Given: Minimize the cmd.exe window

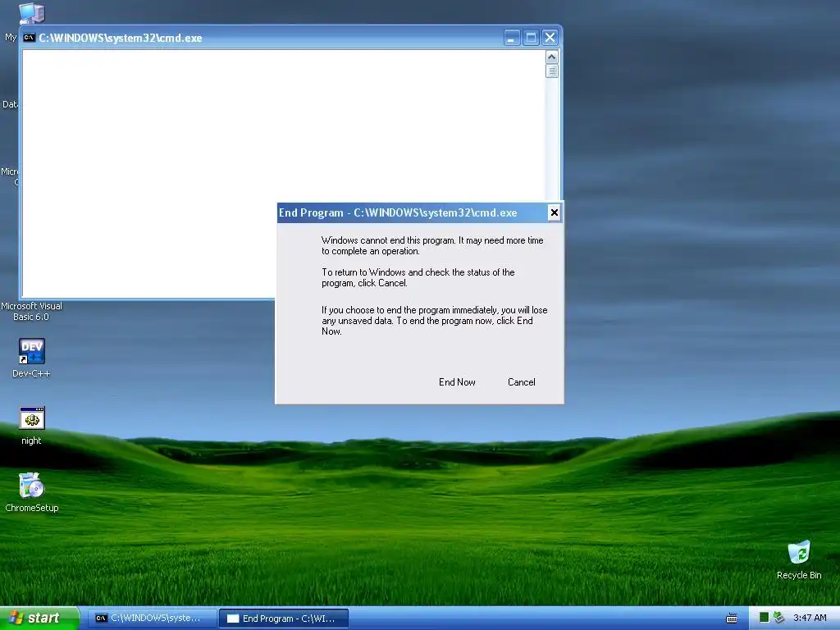Looking at the screenshot, I should pos(512,38).
